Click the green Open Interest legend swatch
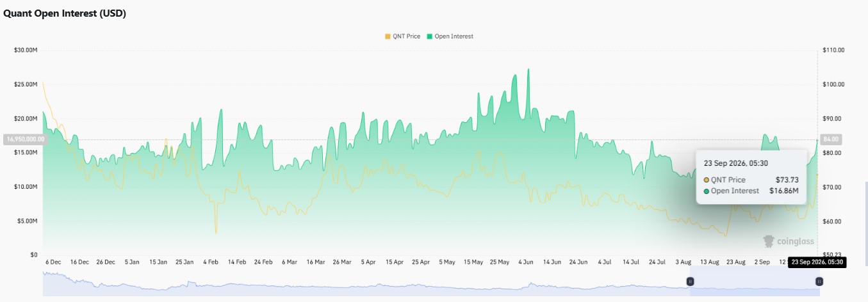The height and width of the screenshot is (302, 868). tap(429, 36)
